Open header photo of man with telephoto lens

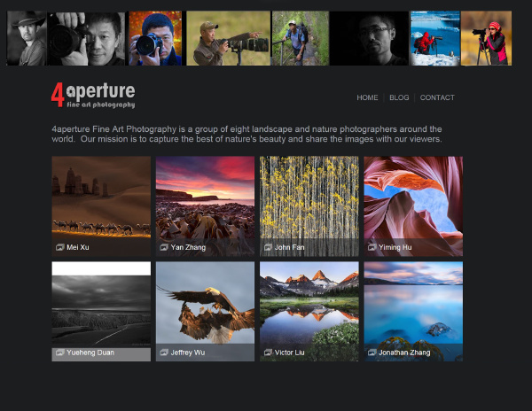tap(228, 38)
